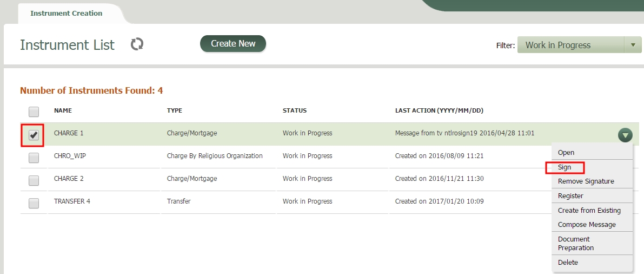Select Register in the action menu

(x=570, y=196)
